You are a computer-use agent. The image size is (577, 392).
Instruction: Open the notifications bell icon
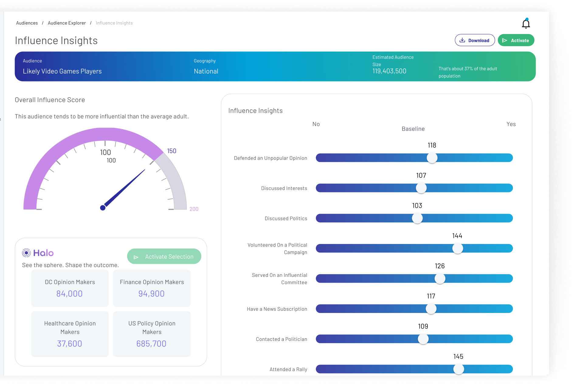(x=526, y=23)
